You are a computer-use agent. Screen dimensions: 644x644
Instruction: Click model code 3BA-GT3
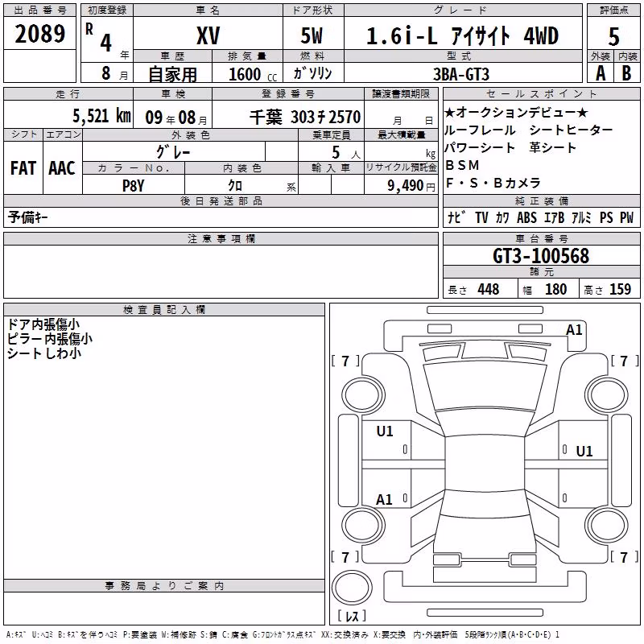click(461, 74)
